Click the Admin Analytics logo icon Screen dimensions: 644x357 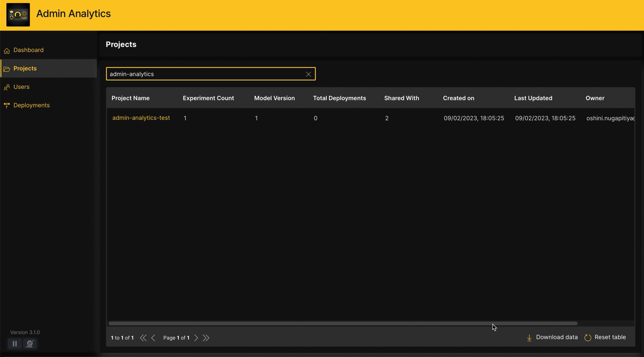[x=18, y=15]
